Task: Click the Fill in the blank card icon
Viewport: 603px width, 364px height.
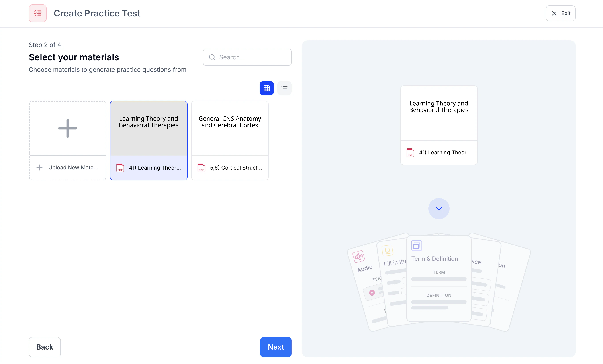Action: point(387,250)
